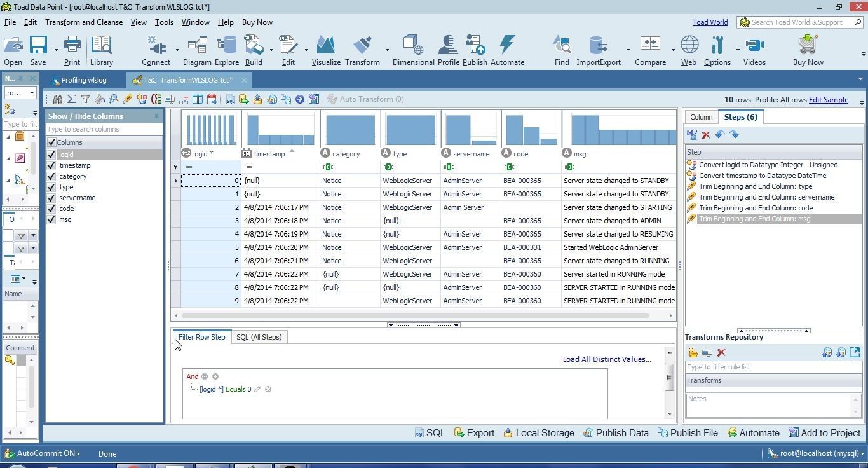Expand the ImportExport dropdown arrow
This screenshot has width=868, height=468.
(628, 50)
